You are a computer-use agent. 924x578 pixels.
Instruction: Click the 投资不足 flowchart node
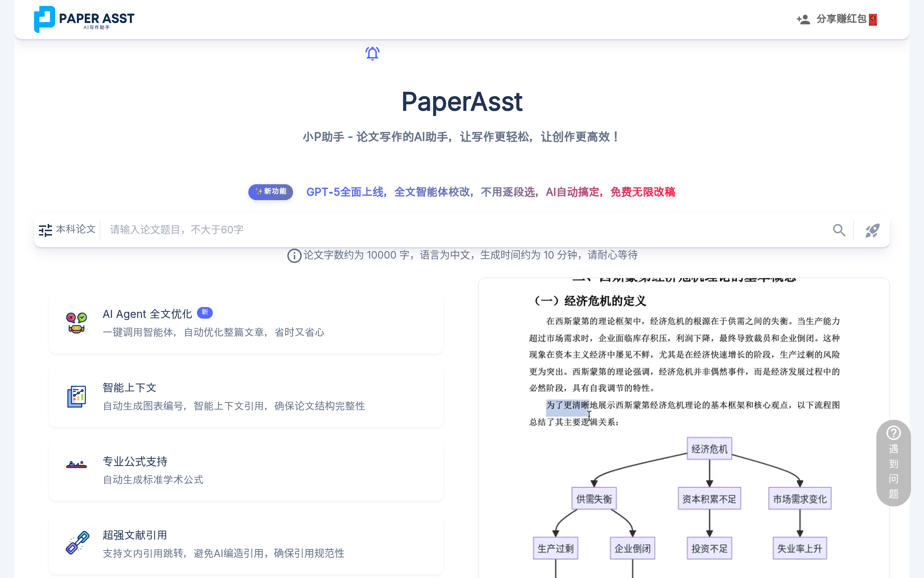pyautogui.click(x=709, y=549)
